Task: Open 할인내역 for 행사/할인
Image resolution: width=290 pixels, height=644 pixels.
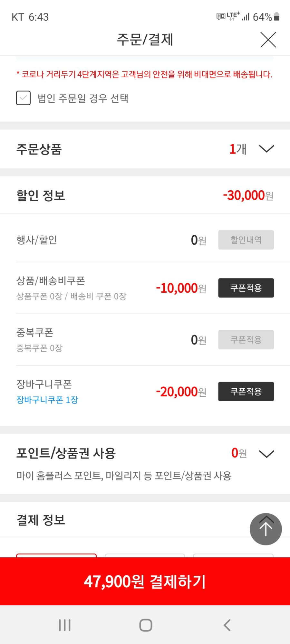Action: point(246,240)
